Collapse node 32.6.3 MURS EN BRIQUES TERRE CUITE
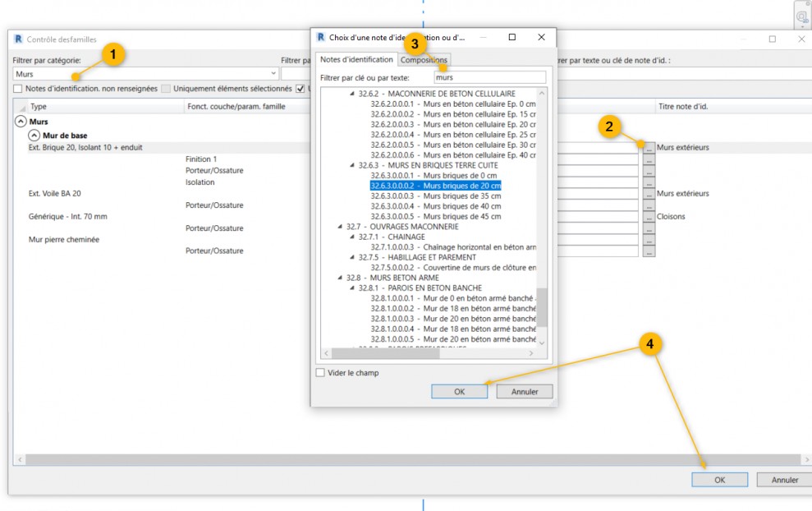This screenshot has height=511, width=812. [352, 165]
